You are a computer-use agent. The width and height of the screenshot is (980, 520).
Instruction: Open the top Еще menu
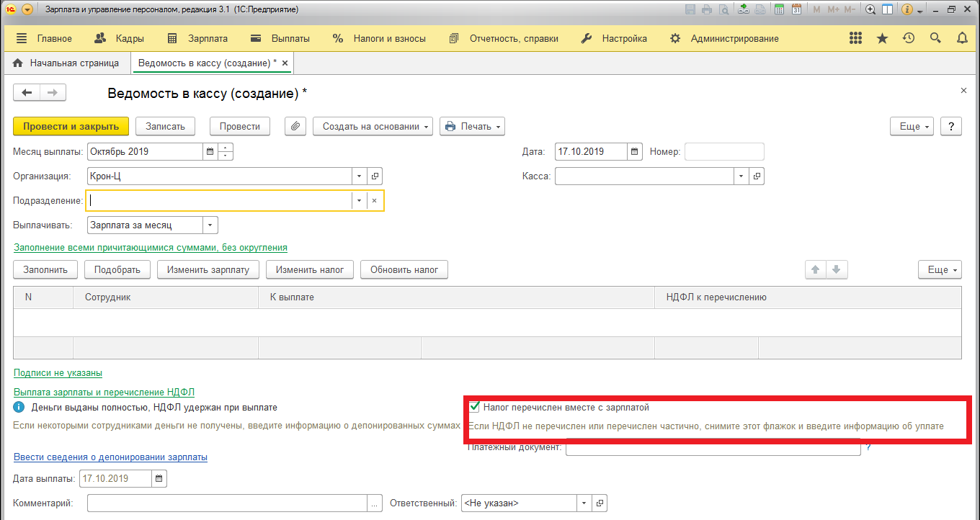(x=912, y=126)
